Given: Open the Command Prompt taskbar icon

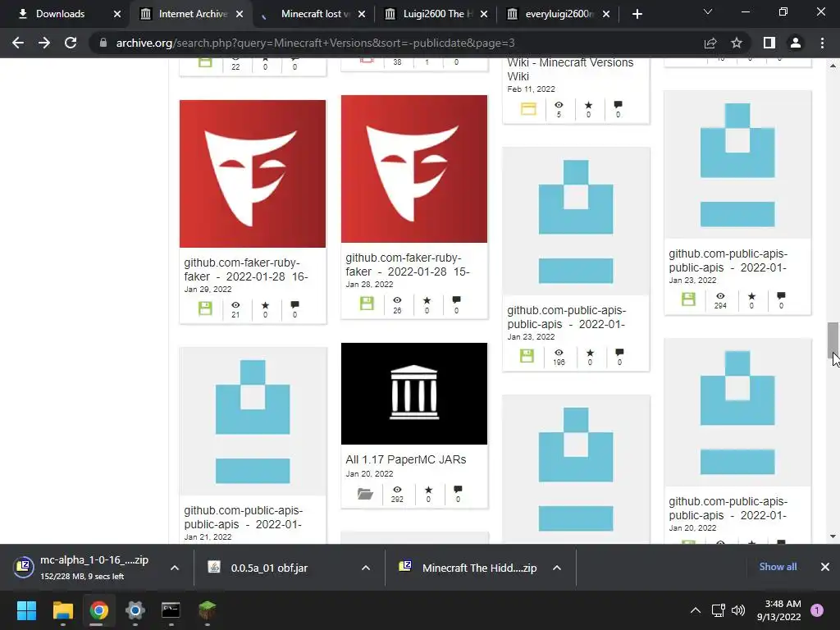Looking at the screenshot, I should pyautogui.click(x=171, y=610).
